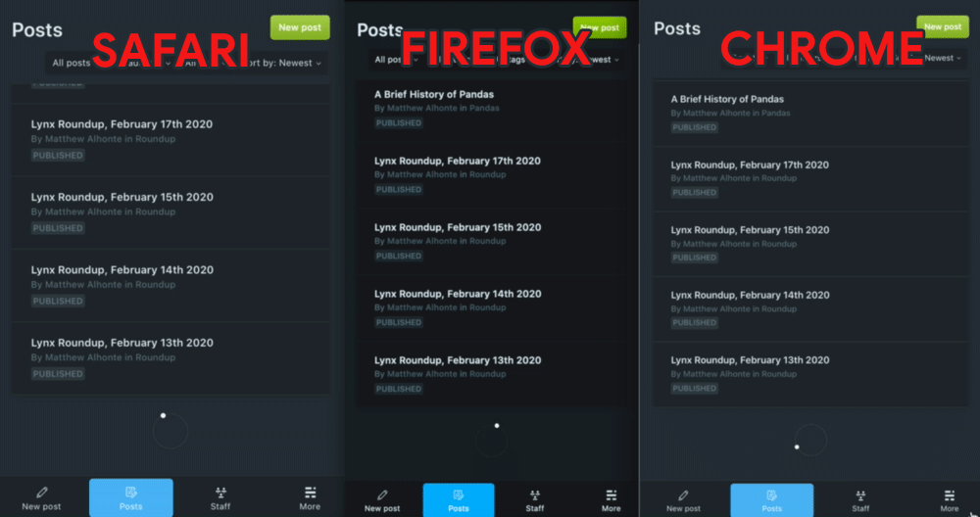Image resolution: width=980 pixels, height=517 pixels.
Task: Select the Posts tab in Safari panel's bottom bar
Action: (x=131, y=497)
